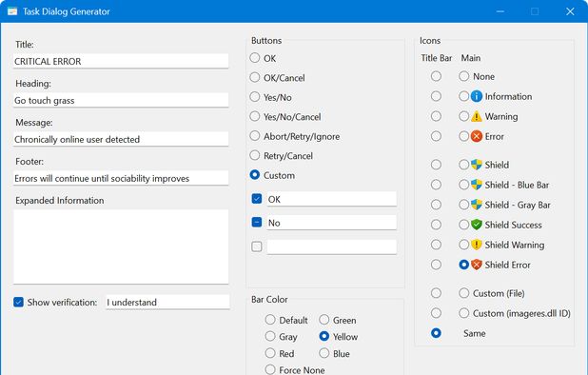Uncheck the custom OK button checkbox
The image size is (588, 375).
point(257,199)
